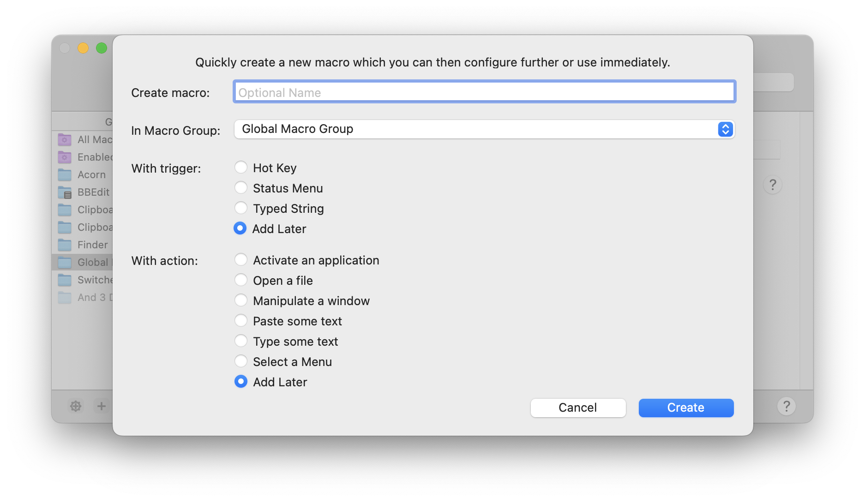Choose the Typed String trigger option
Viewport: 865px width, 504px height.
[x=241, y=208]
